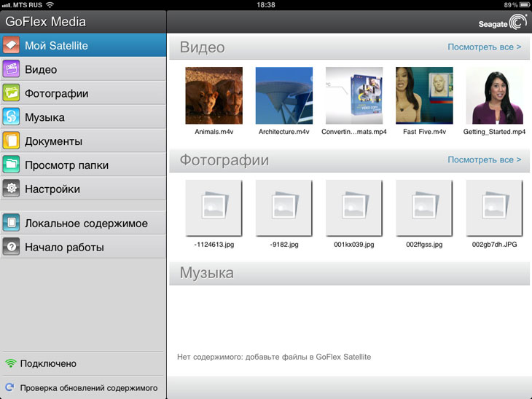Click the Видео sidebar icon
532x399 pixels.
pos(12,69)
